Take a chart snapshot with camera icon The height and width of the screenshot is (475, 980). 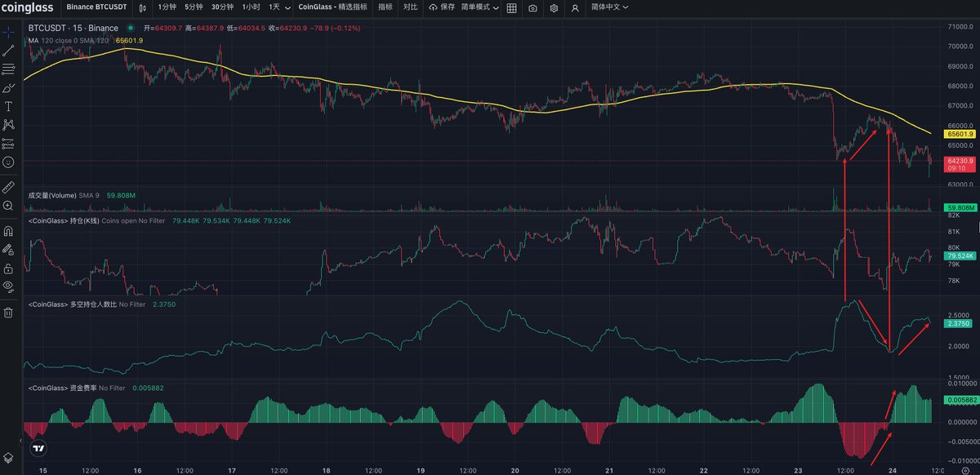tap(532, 8)
